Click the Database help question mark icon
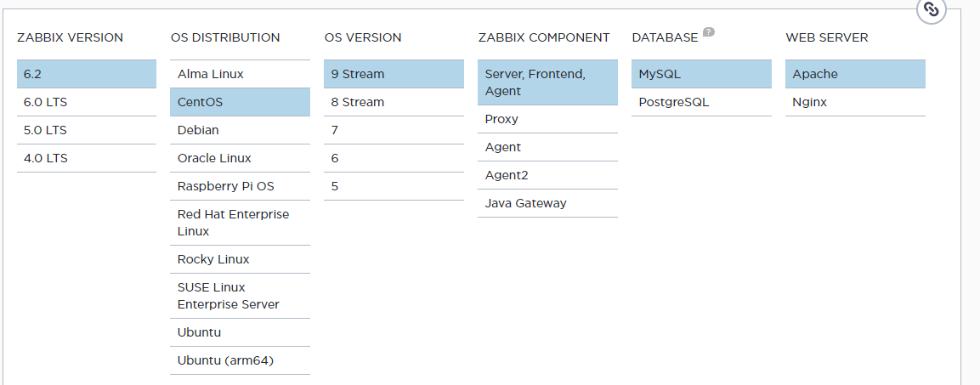This screenshot has width=980, height=385. (x=709, y=33)
